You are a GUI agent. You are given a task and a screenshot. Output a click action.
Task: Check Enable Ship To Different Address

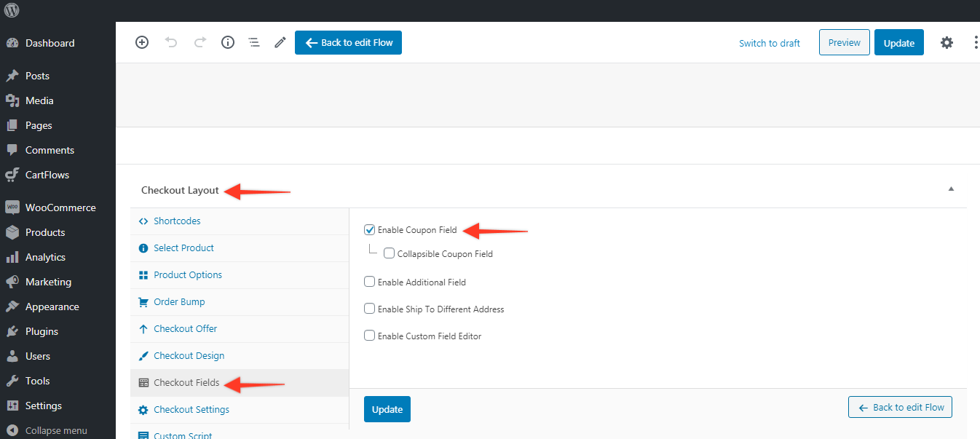tap(369, 308)
